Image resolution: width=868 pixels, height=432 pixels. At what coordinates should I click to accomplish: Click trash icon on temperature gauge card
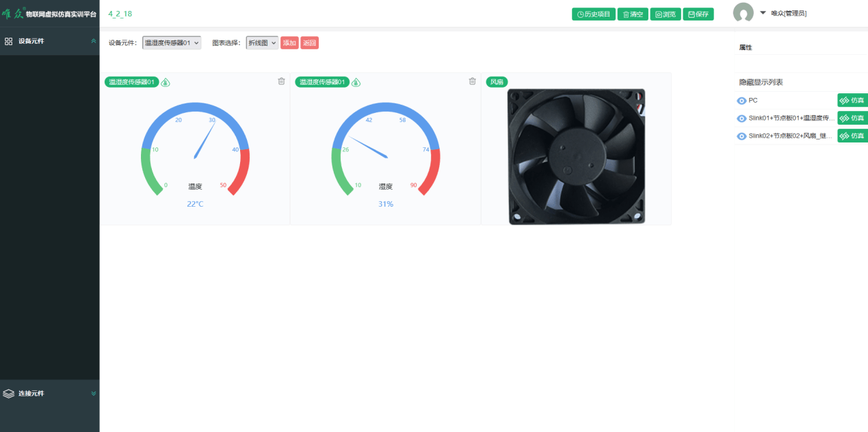tap(281, 81)
